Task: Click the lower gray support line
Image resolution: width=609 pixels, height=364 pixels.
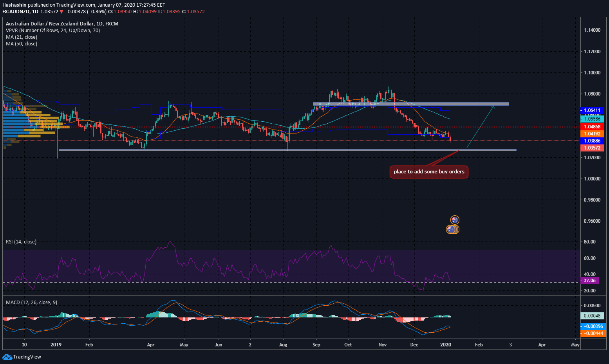Action: (x=287, y=150)
